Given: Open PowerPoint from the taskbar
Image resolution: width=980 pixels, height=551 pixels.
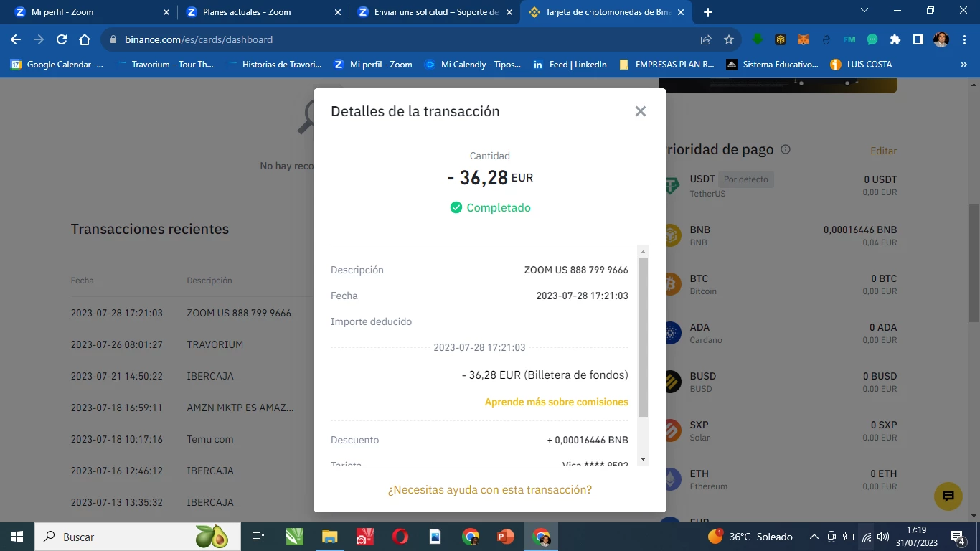Looking at the screenshot, I should (506, 537).
